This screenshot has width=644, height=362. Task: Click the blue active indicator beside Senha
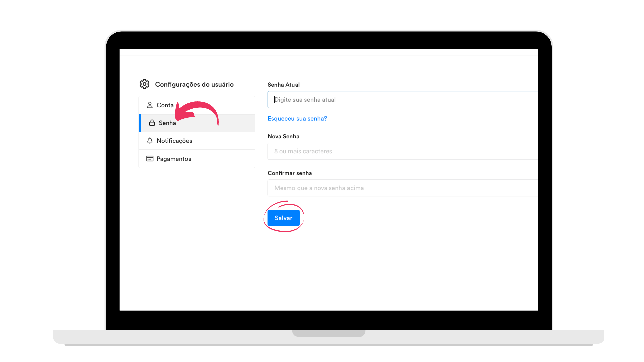(140, 123)
